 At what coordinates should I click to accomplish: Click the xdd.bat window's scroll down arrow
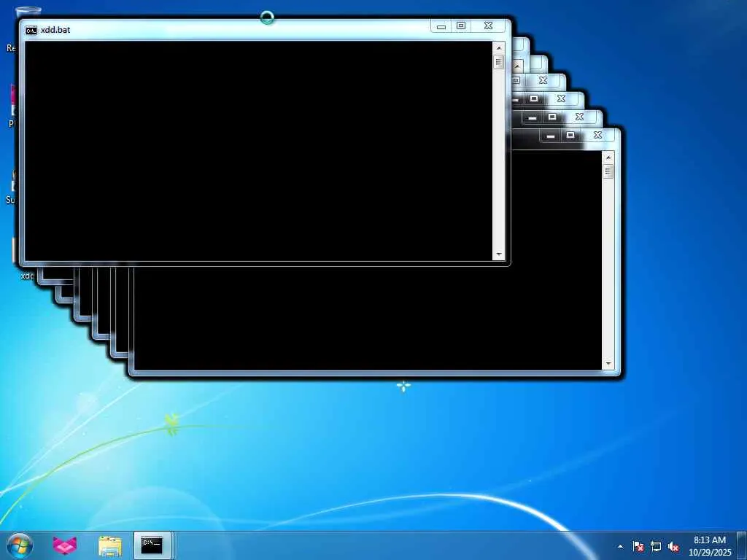499,254
